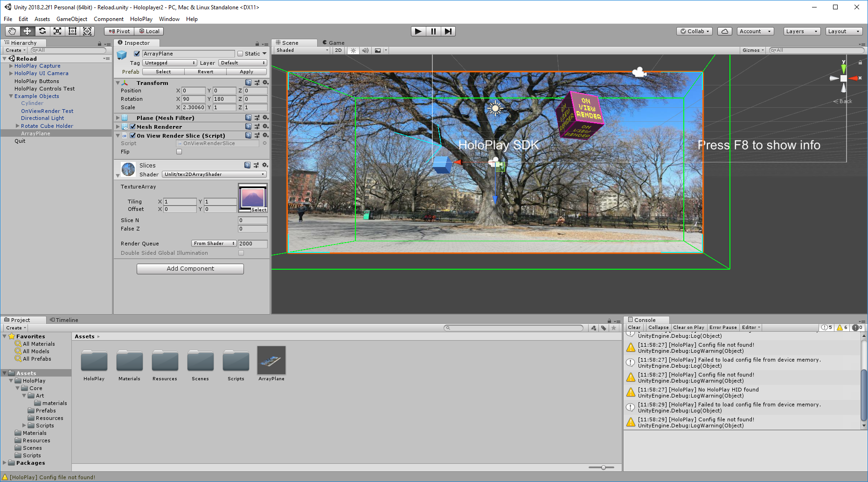Open the Assets menu
This screenshot has height=482, width=868.
click(x=42, y=19)
